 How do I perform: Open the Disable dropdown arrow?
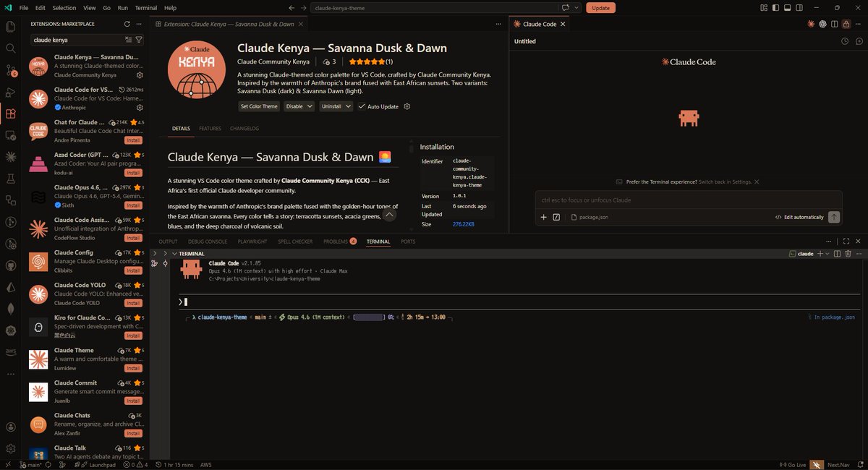[x=310, y=106]
